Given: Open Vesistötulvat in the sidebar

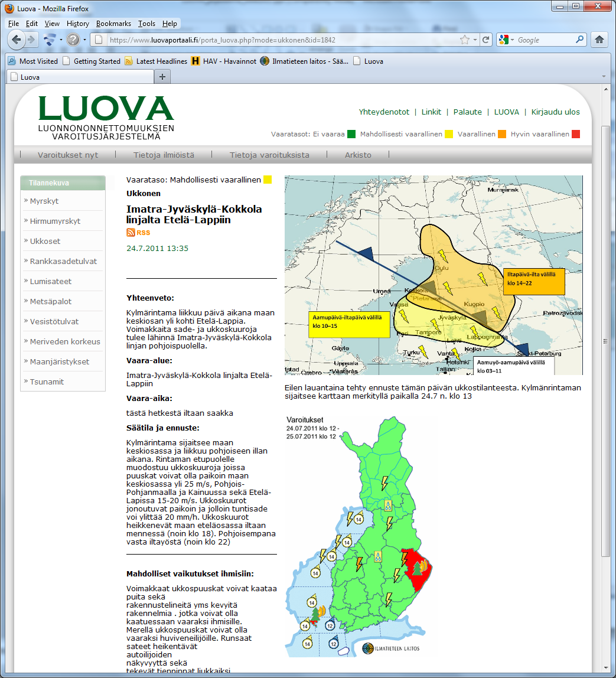Looking at the screenshot, I should pyautogui.click(x=54, y=322).
